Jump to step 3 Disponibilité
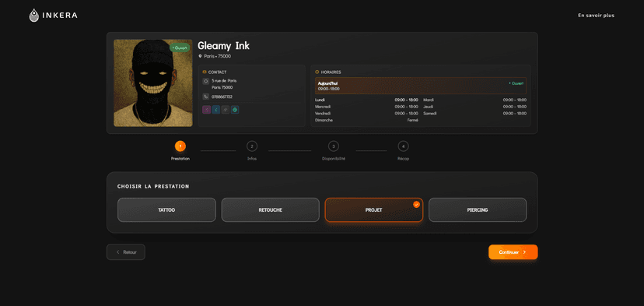Image resolution: width=644 pixels, height=306 pixels. coord(334,146)
